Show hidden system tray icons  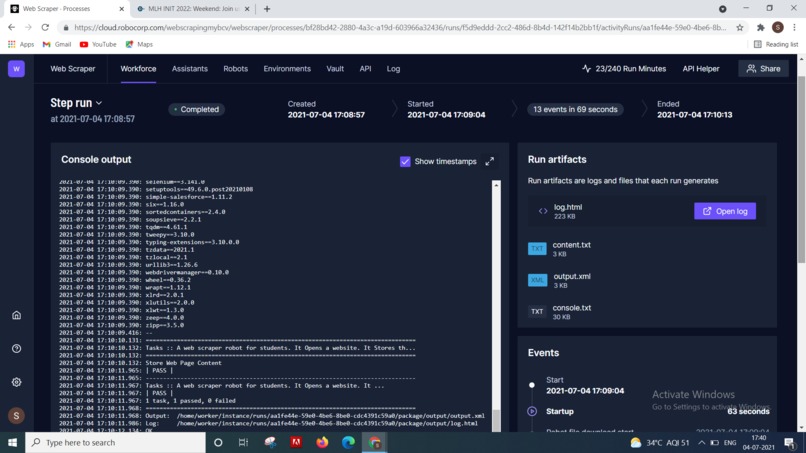click(x=701, y=442)
